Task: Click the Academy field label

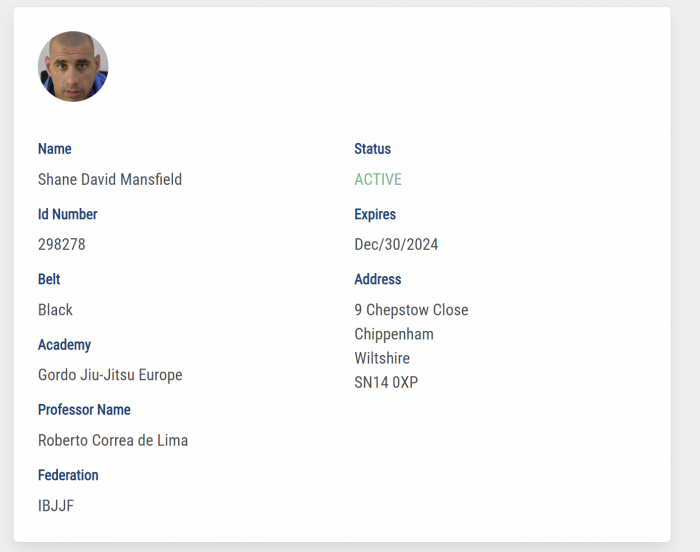Action: pos(64,345)
